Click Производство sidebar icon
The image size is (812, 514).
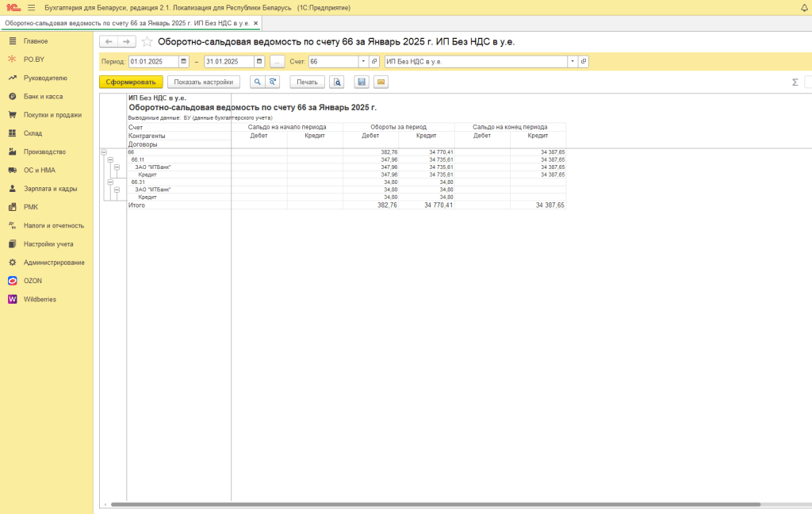13,152
